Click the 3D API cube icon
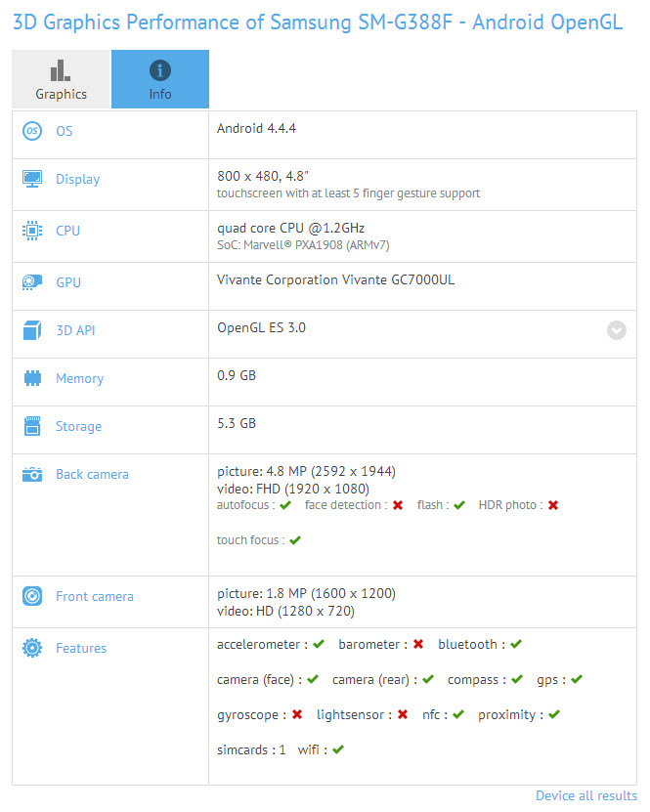Viewport: 650px width, 812px height. (32, 330)
